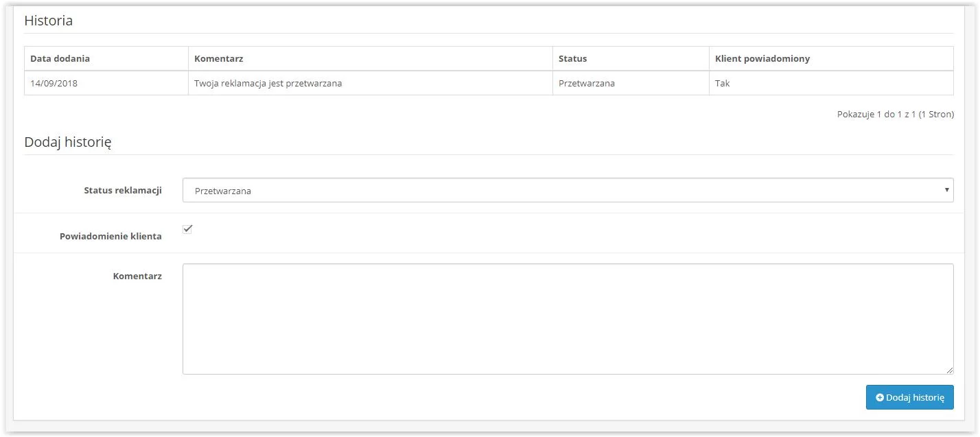Click the Powiadomienie klienta label
This screenshot has height=437, width=980.
click(110, 236)
